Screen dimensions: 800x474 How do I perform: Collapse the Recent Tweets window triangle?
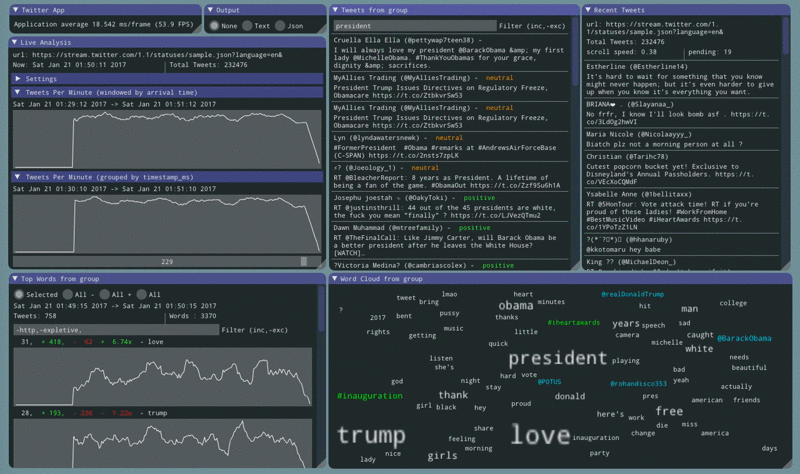point(588,10)
